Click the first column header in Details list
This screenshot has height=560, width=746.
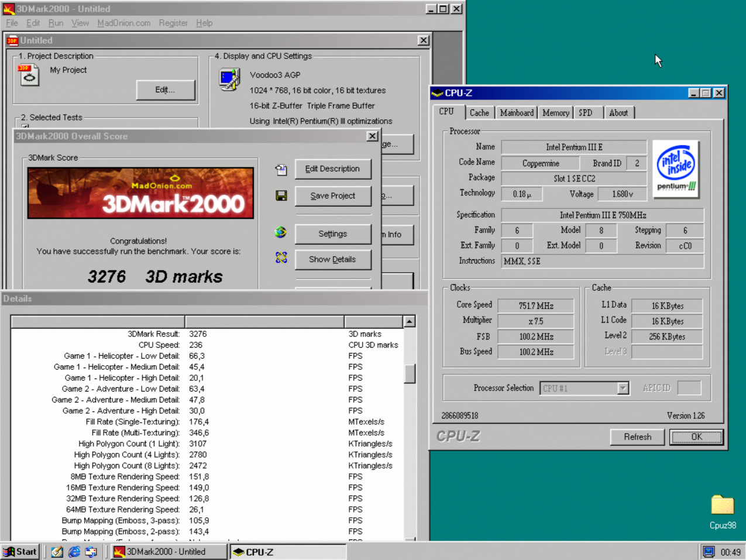(98, 322)
